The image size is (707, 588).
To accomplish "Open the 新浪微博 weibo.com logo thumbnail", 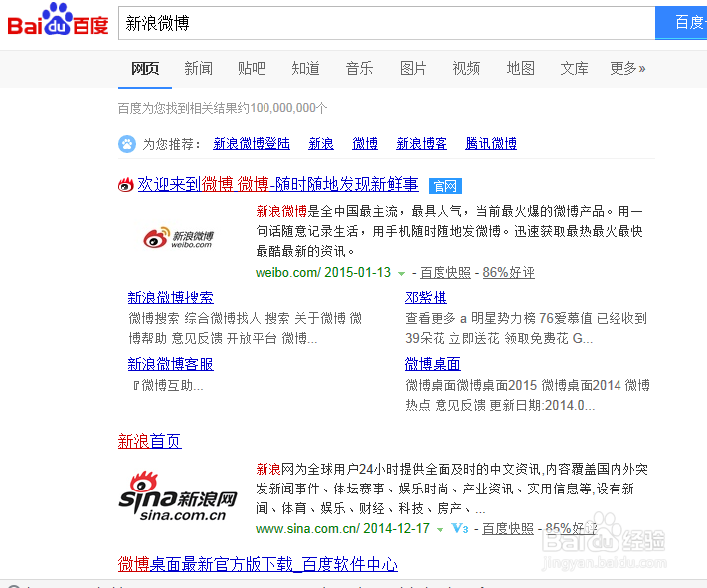I will (179, 238).
